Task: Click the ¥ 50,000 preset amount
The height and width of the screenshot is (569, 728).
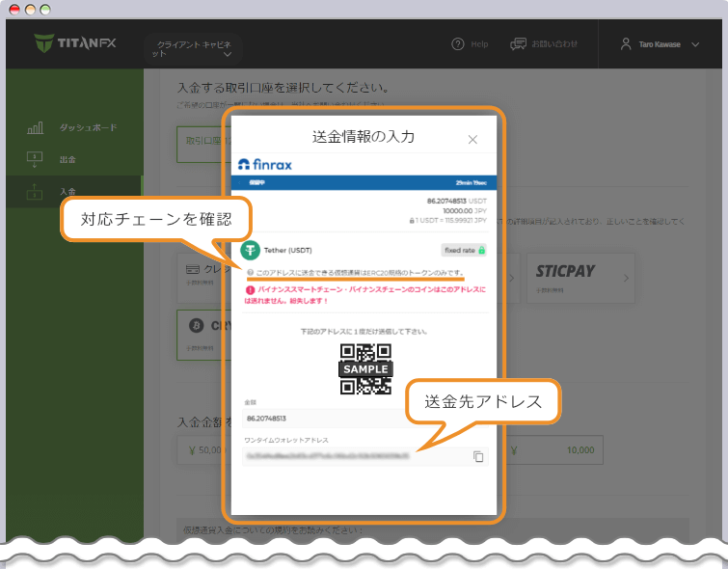Action: (x=204, y=450)
